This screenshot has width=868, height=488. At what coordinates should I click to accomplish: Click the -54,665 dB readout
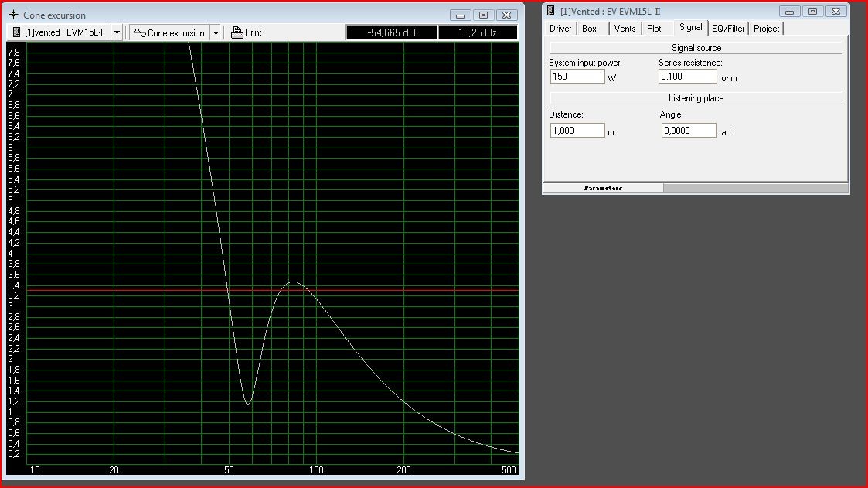[x=391, y=32]
